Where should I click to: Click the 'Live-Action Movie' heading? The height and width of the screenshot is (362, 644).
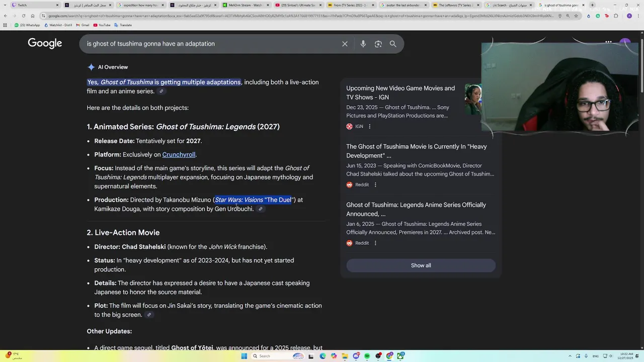point(123,233)
